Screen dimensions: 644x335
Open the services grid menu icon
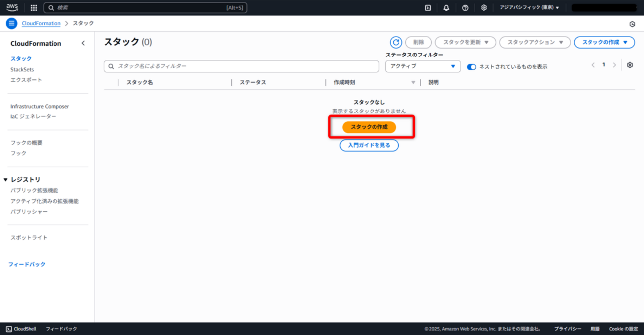34,8
